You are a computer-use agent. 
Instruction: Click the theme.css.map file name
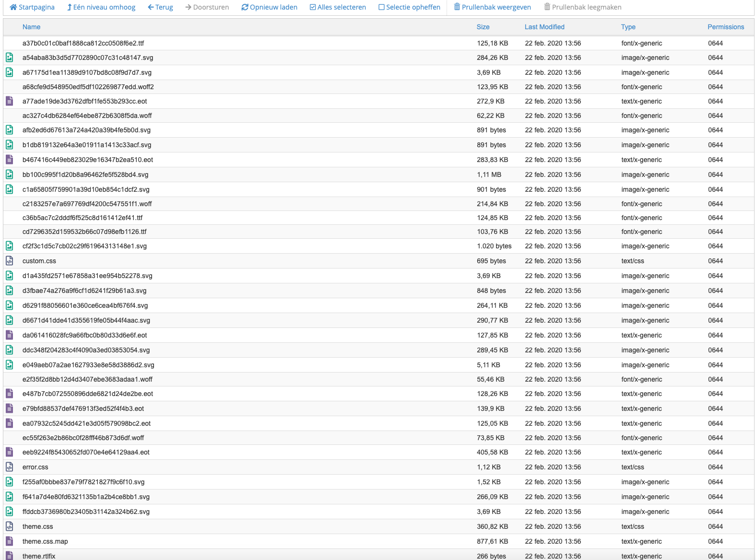pyautogui.click(x=45, y=541)
